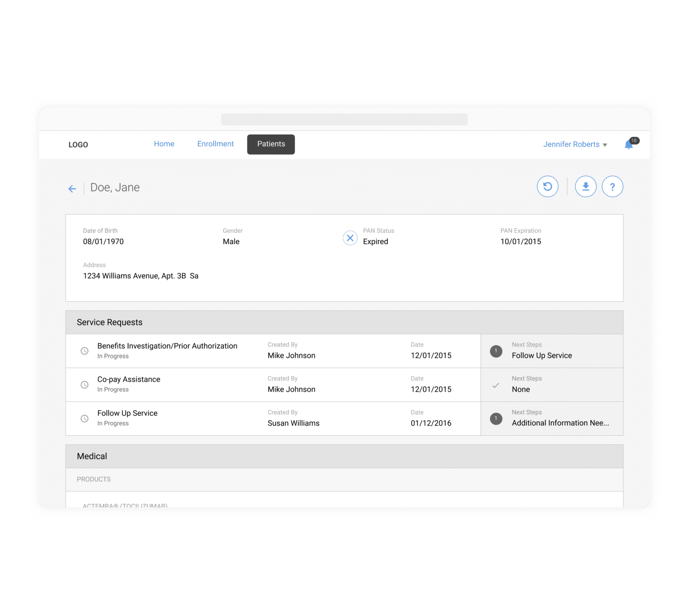This screenshot has width=689, height=616.
Task: Click the download icon button
Action: coord(585,186)
